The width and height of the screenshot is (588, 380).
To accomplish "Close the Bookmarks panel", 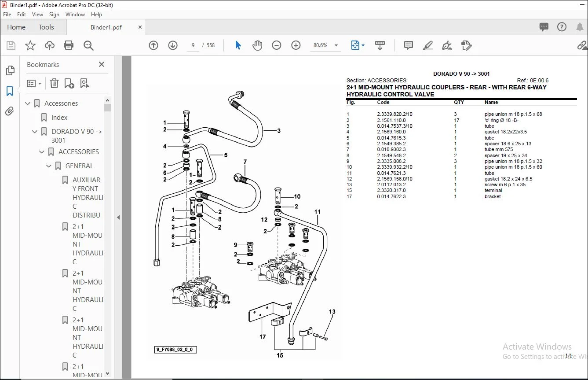I will 102,65.
